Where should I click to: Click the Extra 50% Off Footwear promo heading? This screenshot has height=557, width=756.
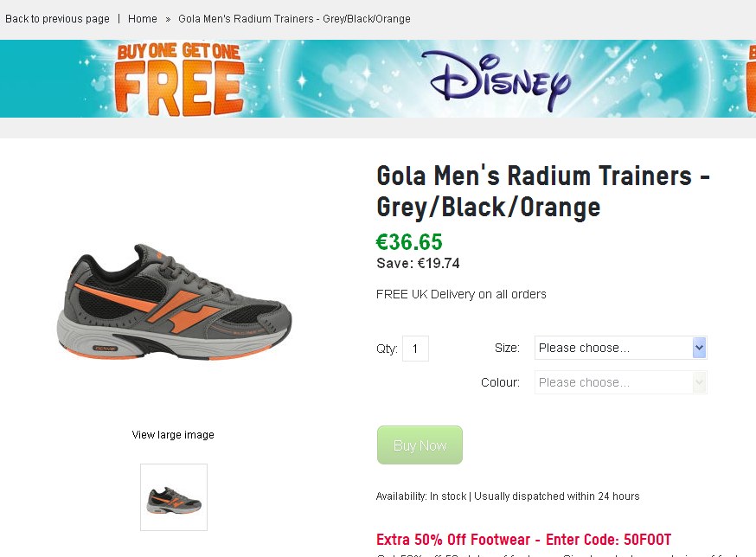(x=523, y=540)
